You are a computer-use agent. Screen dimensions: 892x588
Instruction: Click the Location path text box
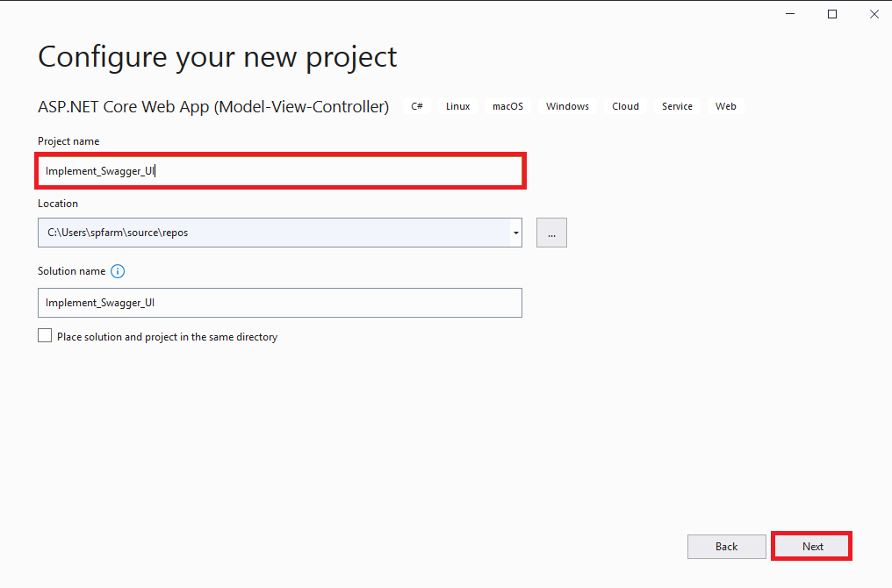coord(272,233)
